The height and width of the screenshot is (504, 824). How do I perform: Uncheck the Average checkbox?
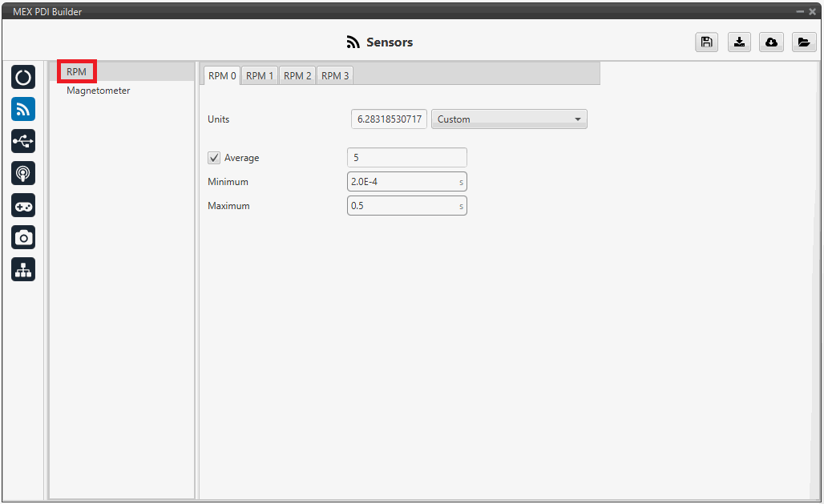pos(214,158)
